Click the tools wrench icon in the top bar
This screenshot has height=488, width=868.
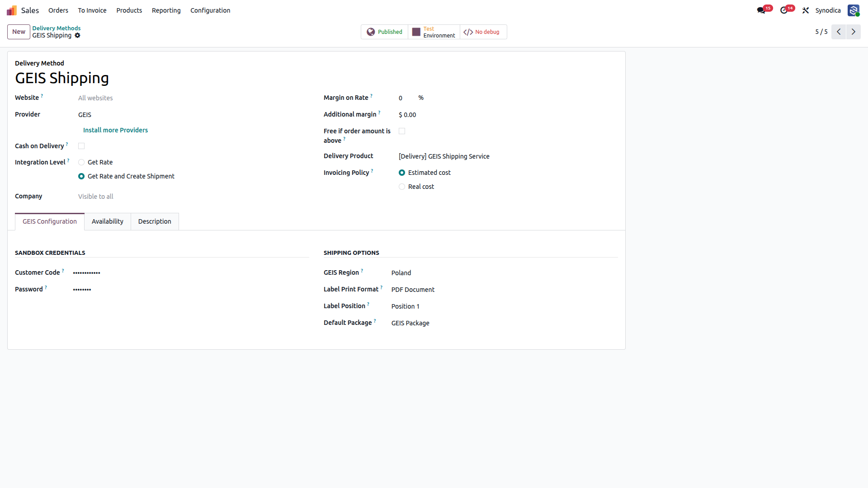pyautogui.click(x=806, y=10)
